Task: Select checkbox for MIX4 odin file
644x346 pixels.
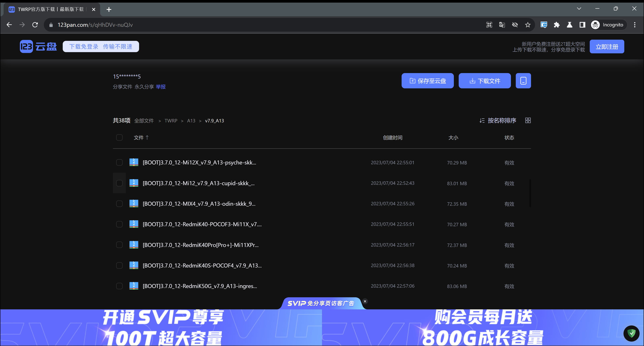Action: pyautogui.click(x=119, y=203)
